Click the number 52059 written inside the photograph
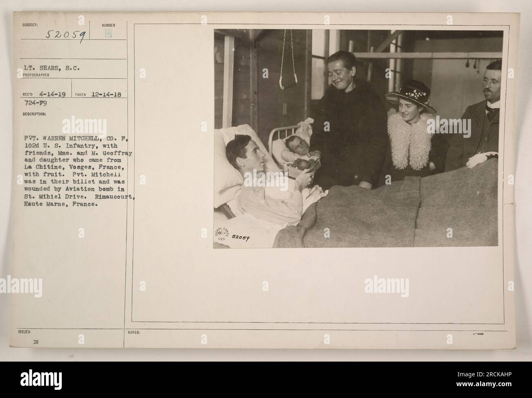Image resolution: width=532 pixels, height=398 pixels. (x=241, y=237)
